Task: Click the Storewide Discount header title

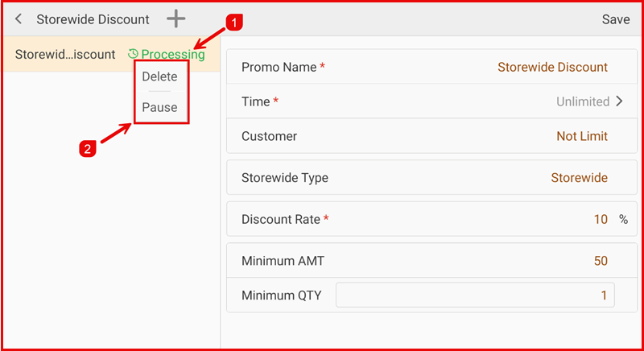Action: 93,19
